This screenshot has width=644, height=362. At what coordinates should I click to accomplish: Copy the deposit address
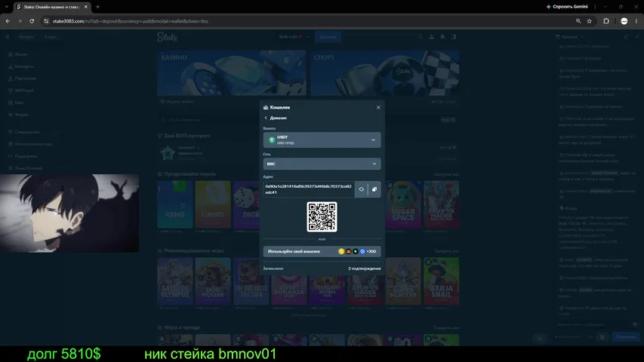tap(374, 189)
